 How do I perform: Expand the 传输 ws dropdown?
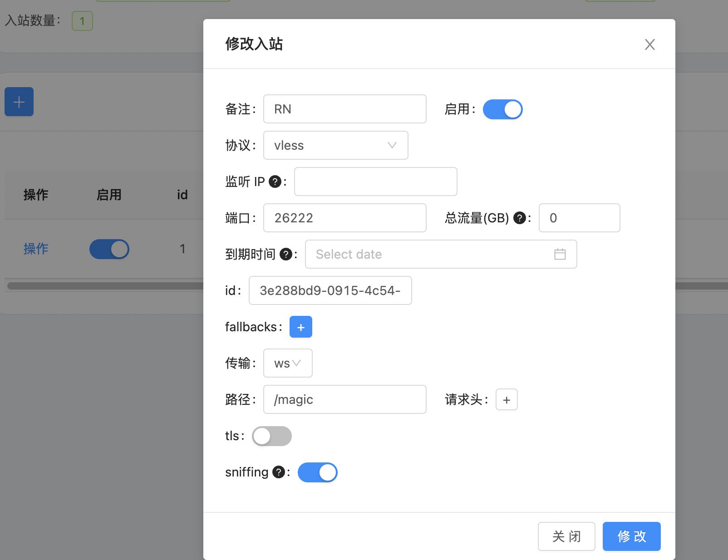coord(288,363)
